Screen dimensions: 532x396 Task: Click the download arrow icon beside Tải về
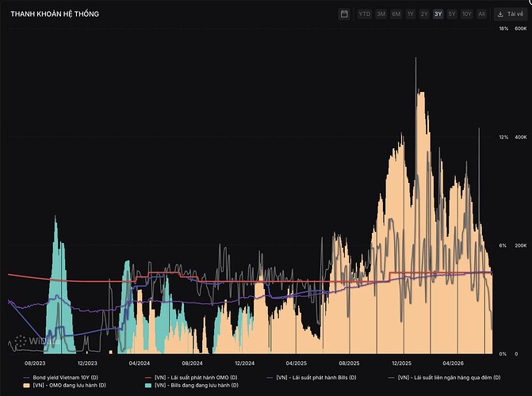(500, 14)
